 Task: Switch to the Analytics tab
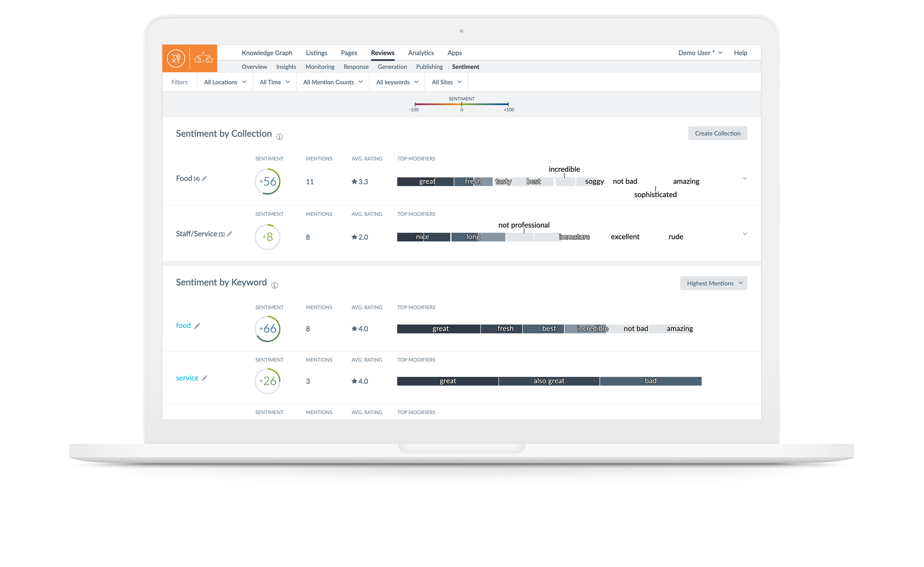[421, 53]
